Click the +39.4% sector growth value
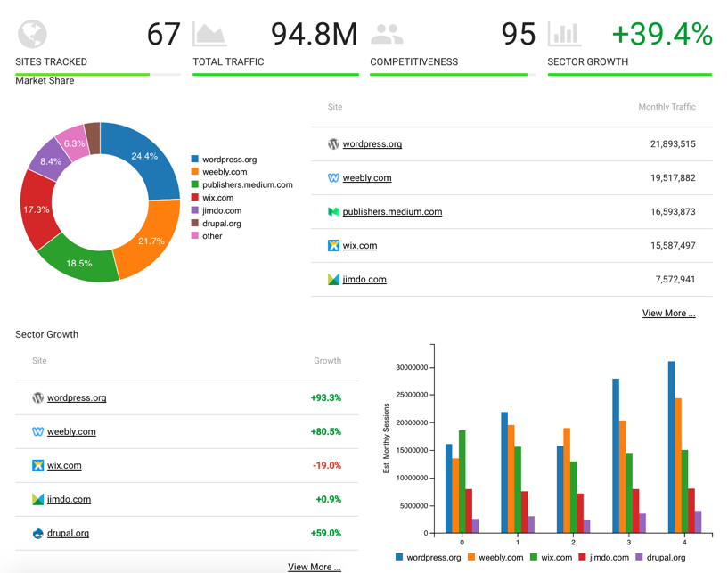This screenshot has width=728, height=573. pyautogui.click(x=662, y=35)
